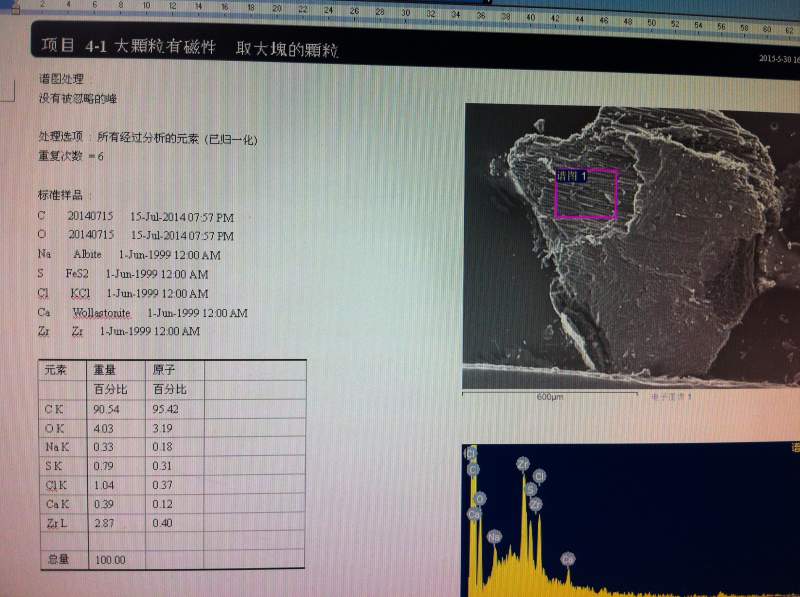The height and width of the screenshot is (597, 800).
Task: Click the 'Wollastonite' standard entry for Ca
Action: pos(101,312)
